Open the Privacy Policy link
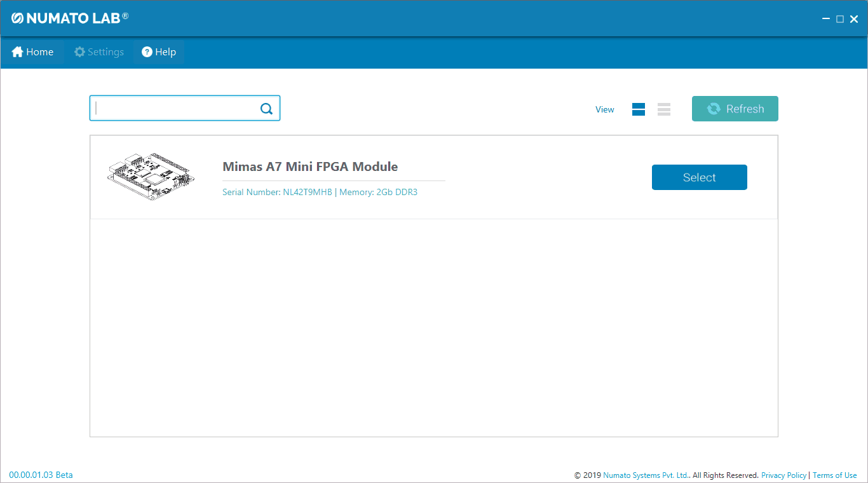The height and width of the screenshot is (483, 868). [783, 475]
